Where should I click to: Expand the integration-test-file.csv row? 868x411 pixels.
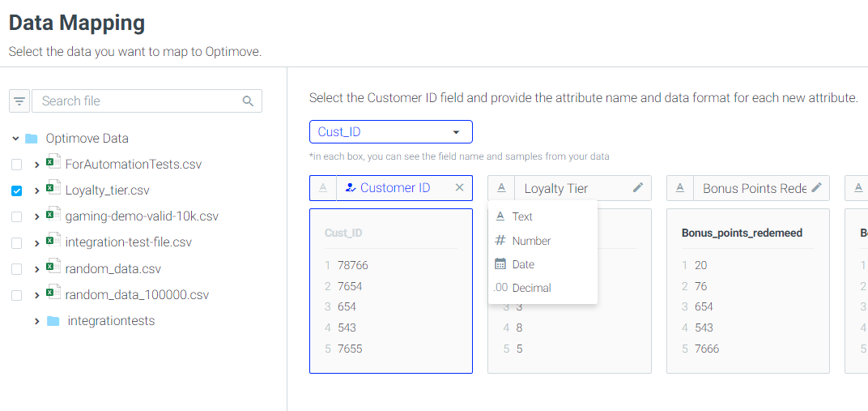37,242
